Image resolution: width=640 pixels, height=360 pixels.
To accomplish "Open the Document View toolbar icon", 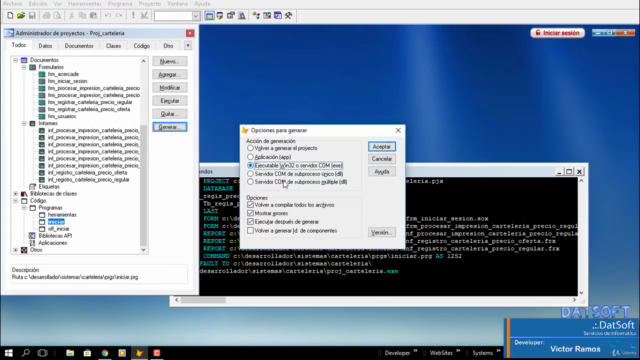I will pyautogui.click(x=242, y=16).
